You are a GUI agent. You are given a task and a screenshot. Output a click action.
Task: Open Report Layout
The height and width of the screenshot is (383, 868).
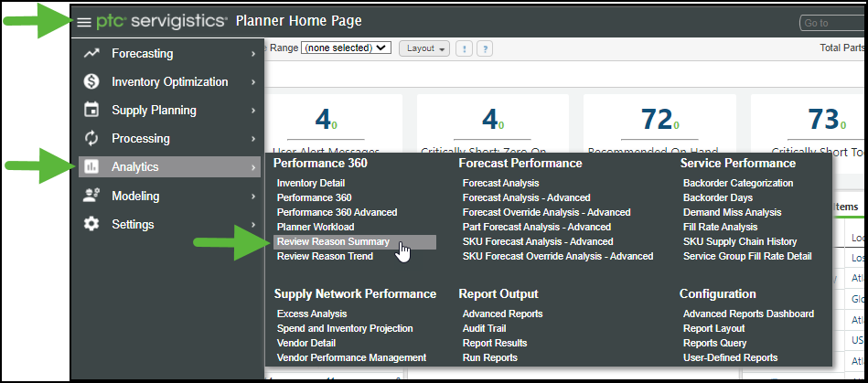point(714,329)
